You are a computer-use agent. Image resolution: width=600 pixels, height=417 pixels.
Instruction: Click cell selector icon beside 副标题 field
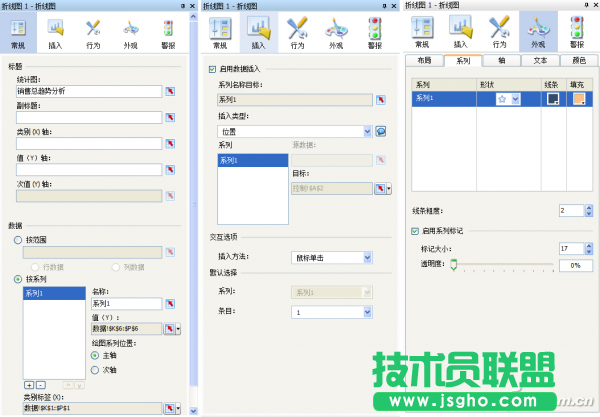point(170,117)
